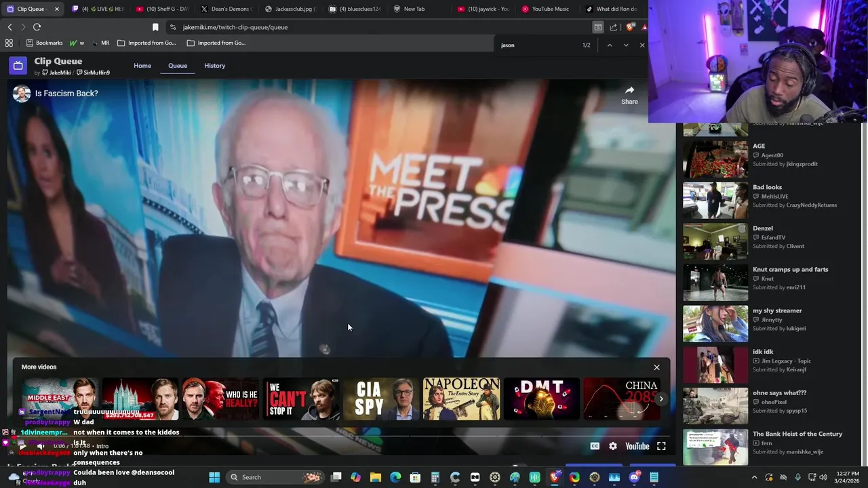Select the Bad looks clip in queue
Screen dimensions: 868x488
770,199
